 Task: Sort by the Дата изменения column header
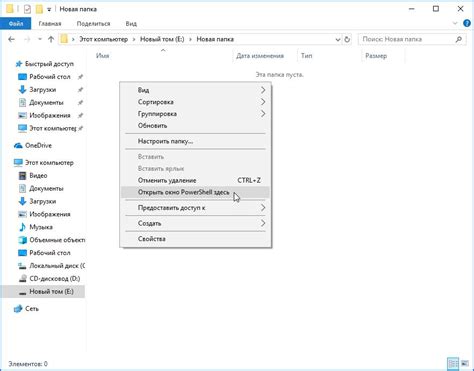click(260, 56)
